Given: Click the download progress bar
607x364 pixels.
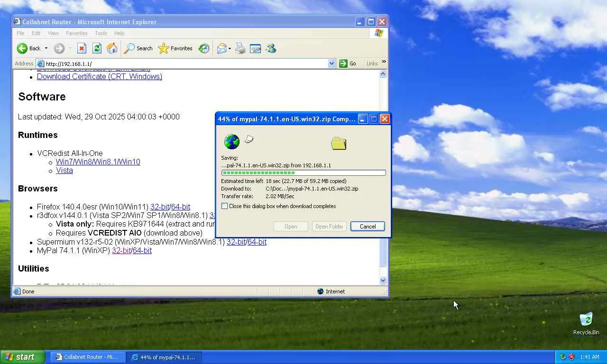Looking at the screenshot, I should (303, 173).
